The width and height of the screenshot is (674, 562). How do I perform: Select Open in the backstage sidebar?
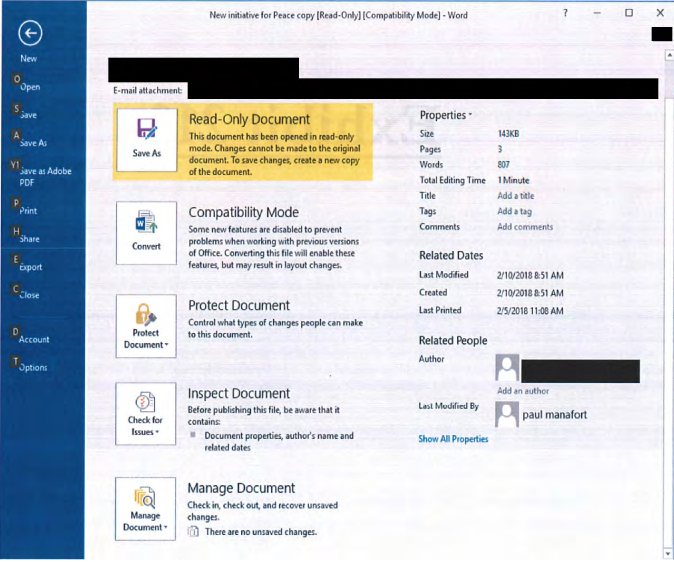[x=30, y=87]
